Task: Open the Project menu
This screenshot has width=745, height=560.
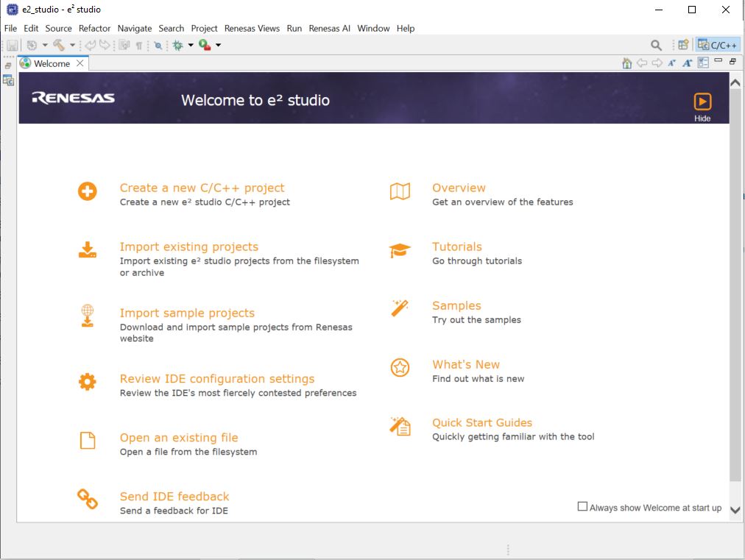Action: [205, 29]
